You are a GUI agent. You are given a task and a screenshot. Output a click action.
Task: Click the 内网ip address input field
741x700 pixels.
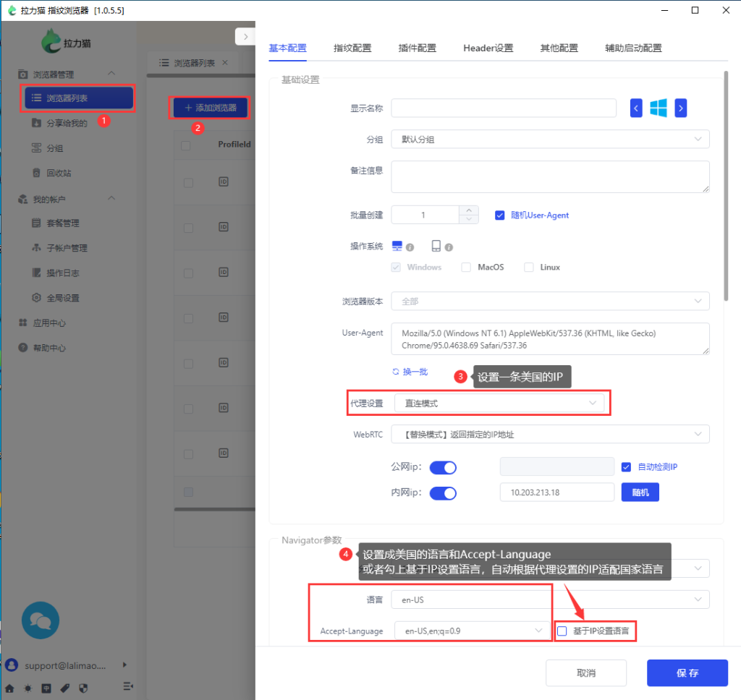point(557,492)
